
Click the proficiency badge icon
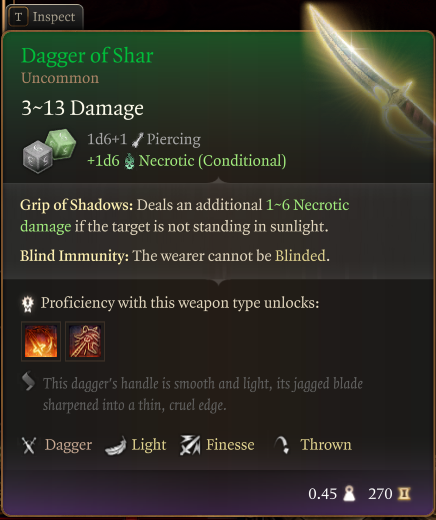coord(27,304)
